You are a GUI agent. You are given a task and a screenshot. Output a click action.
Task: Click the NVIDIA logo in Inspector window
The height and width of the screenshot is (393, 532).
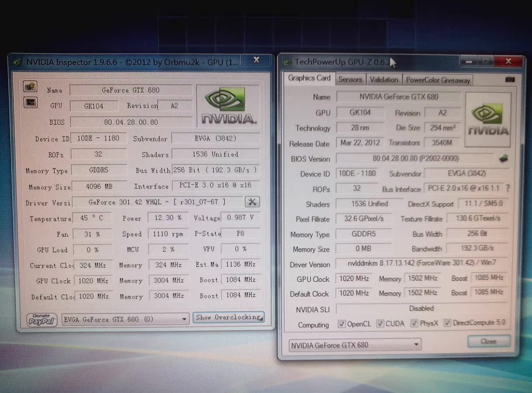228,106
